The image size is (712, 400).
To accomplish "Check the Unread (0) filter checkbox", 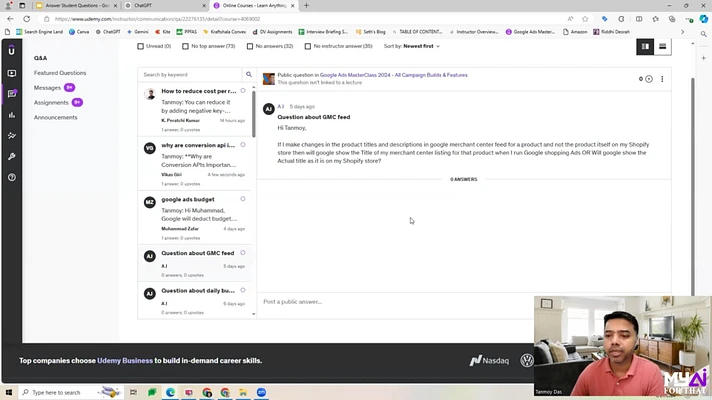I will tap(140, 46).
